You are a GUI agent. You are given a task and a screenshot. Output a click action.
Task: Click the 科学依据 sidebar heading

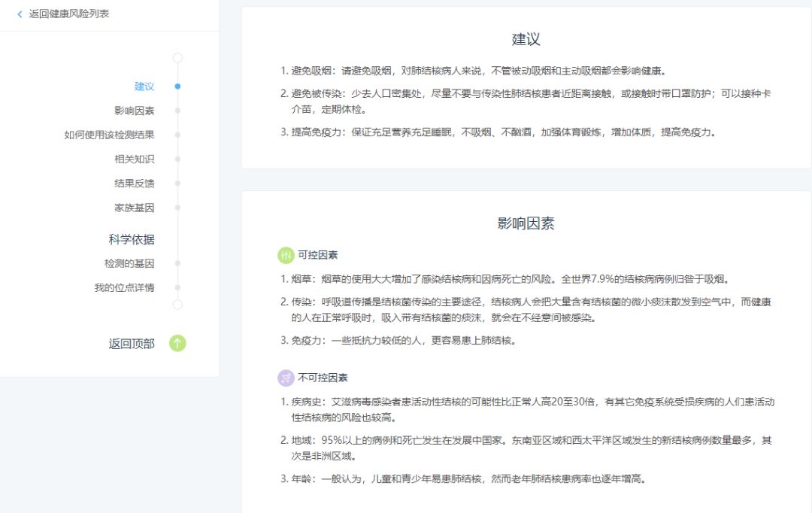point(132,239)
